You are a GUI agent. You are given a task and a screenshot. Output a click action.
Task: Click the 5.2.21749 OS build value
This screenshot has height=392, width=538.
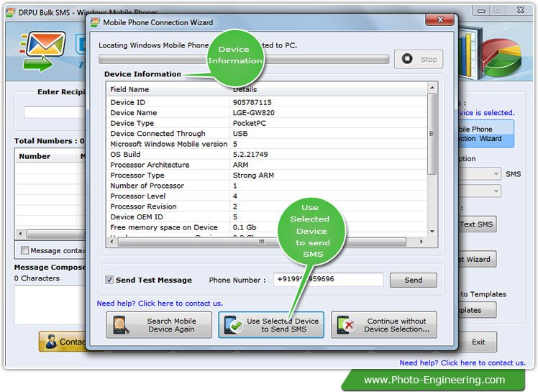(250, 155)
